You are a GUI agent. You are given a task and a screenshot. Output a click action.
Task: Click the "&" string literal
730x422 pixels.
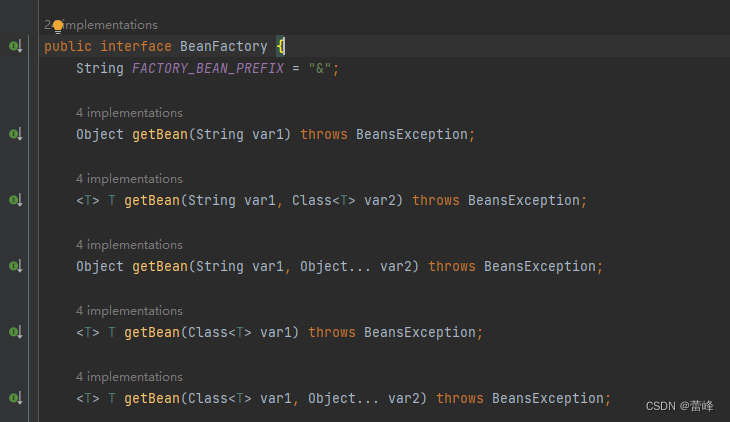click(320, 68)
